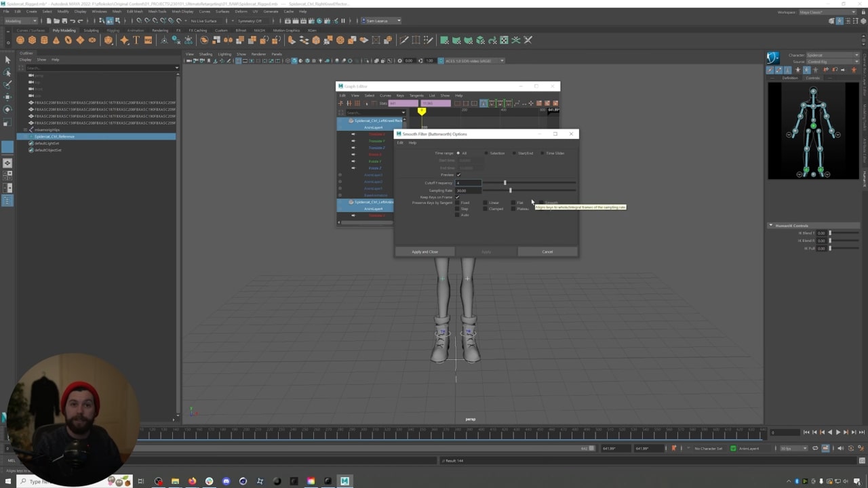Click the polygon Type (T) shelf icon

[x=136, y=40]
